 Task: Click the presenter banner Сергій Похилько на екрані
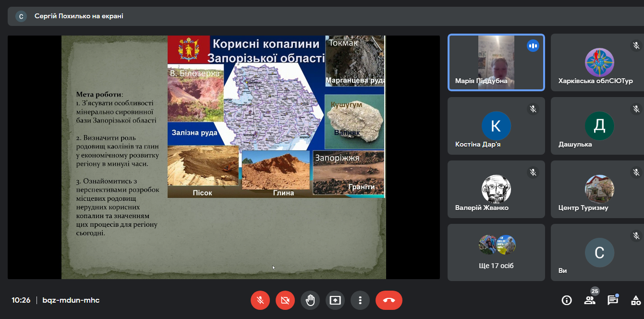point(79,16)
